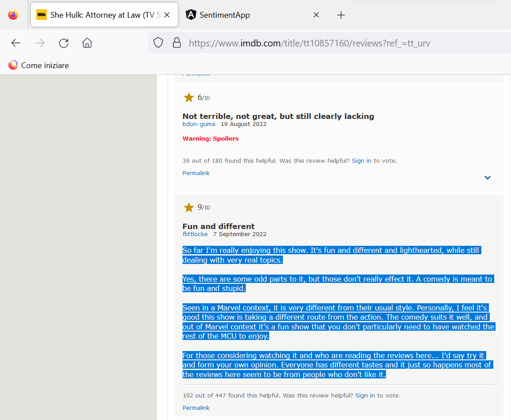Reload the current page
This screenshot has height=420, width=511.
click(x=64, y=43)
